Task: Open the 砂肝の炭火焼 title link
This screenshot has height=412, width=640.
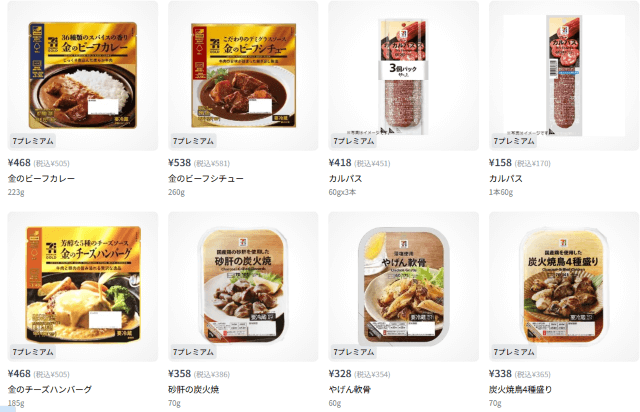Action: (x=193, y=390)
